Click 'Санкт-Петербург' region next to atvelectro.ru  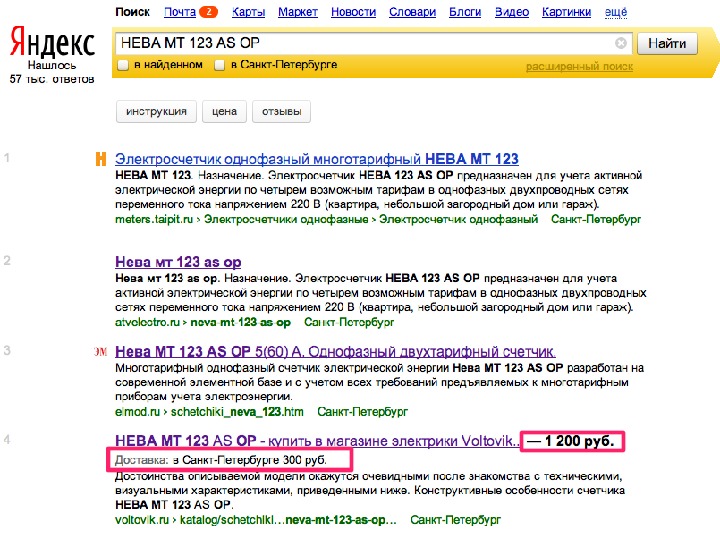tap(349, 322)
